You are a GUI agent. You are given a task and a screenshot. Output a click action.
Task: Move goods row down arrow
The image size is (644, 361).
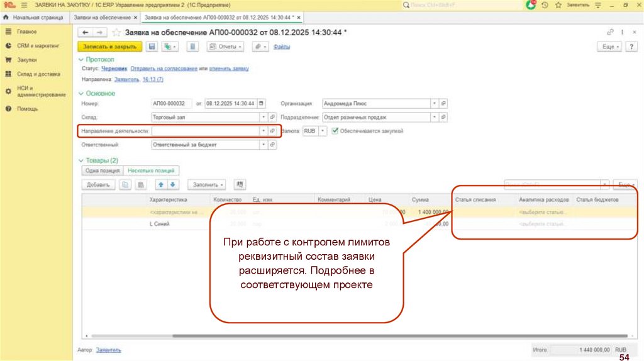[173, 185]
